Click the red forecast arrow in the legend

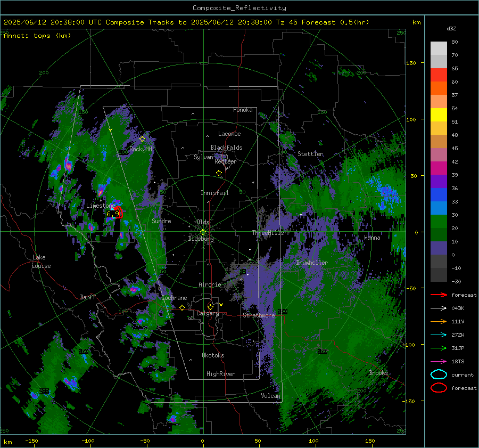pyautogui.click(x=439, y=295)
